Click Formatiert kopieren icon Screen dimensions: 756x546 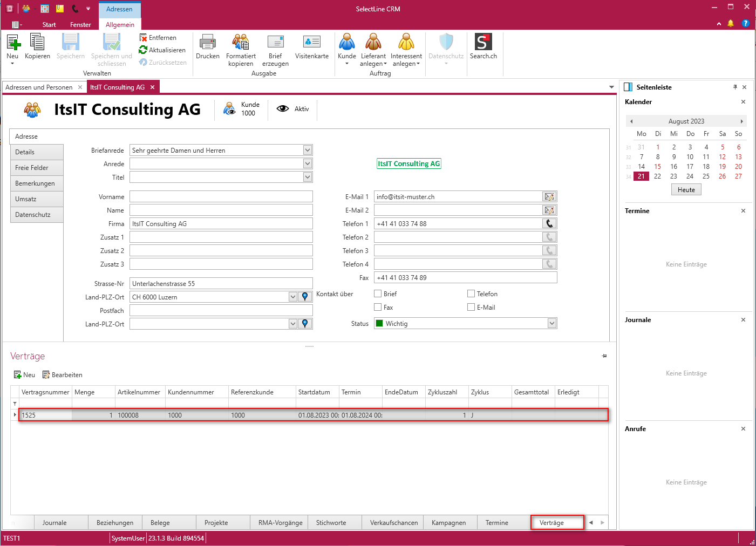(x=241, y=42)
